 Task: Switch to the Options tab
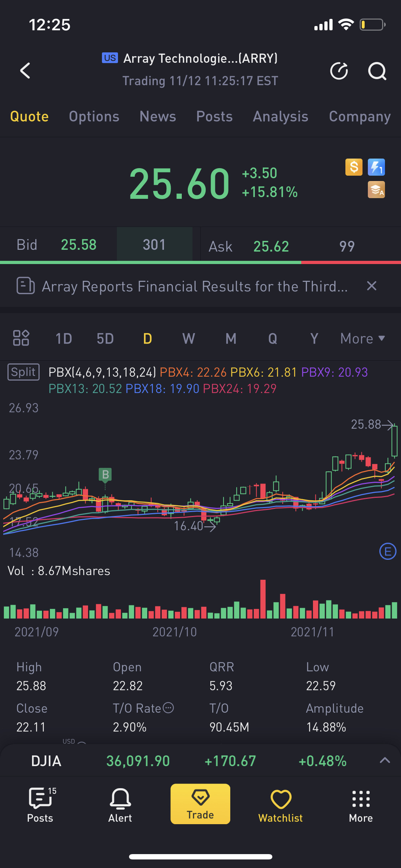[x=94, y=117]
